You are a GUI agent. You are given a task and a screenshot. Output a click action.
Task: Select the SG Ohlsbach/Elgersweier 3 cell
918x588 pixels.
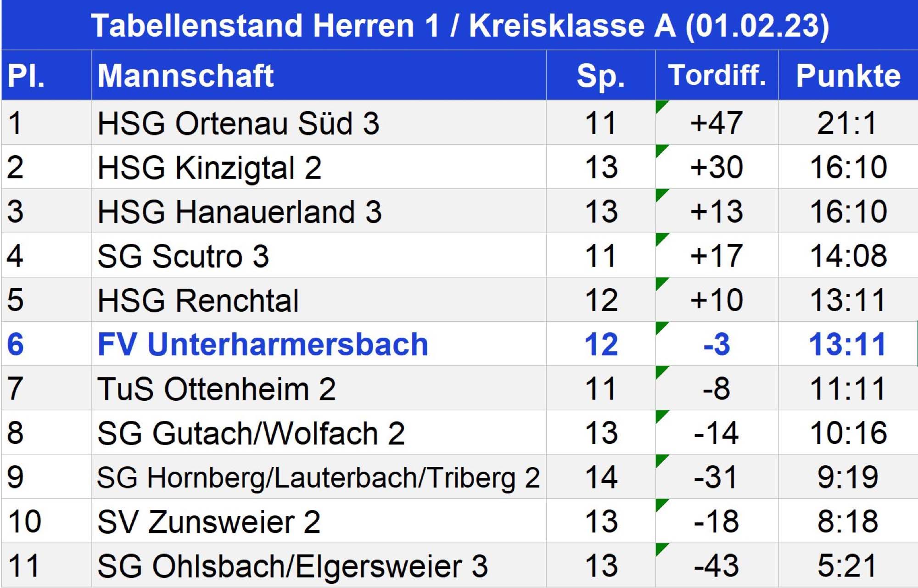[x=292, y=566]
